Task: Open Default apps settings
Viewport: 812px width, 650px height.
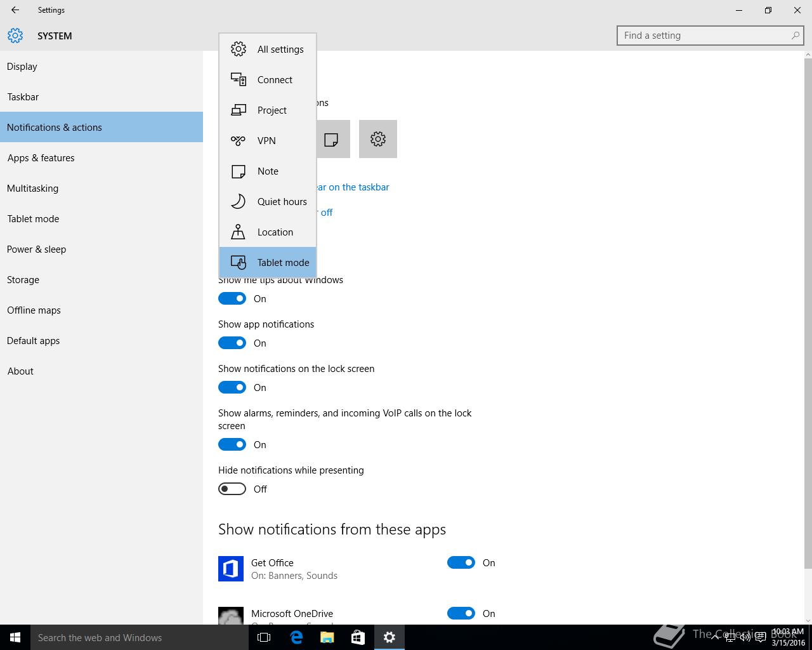Action: click(101, 340)
